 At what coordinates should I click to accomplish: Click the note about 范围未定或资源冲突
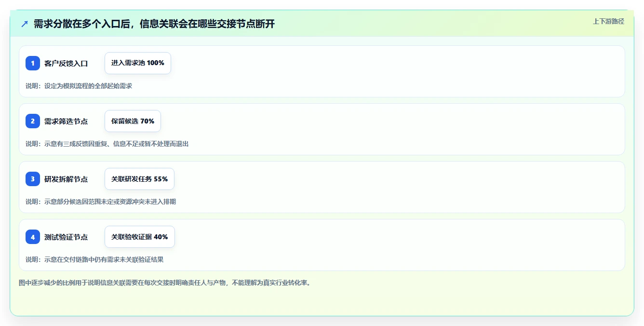coord(101,202)
